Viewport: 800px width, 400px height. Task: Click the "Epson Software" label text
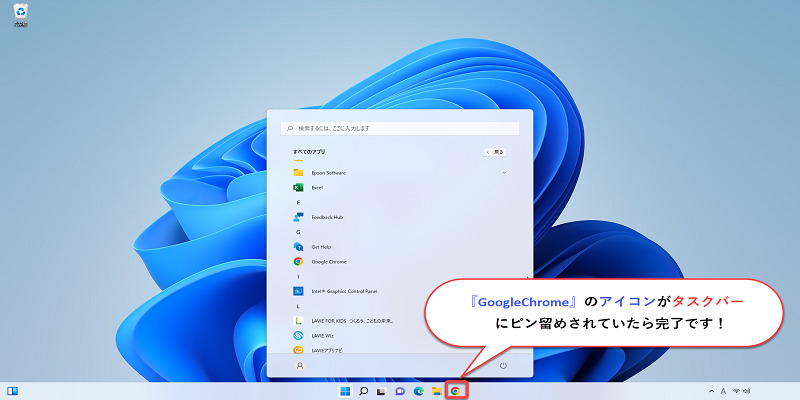point(329,173)
